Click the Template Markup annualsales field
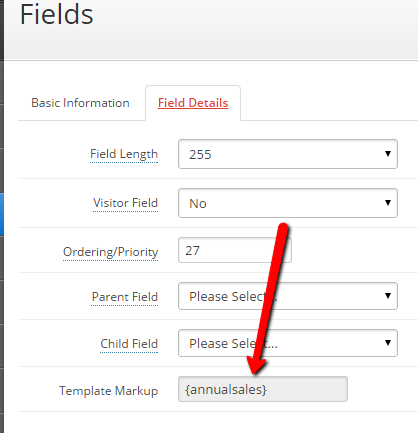Image resolution: width=418 pixels, height=433 pixels. 263,389
